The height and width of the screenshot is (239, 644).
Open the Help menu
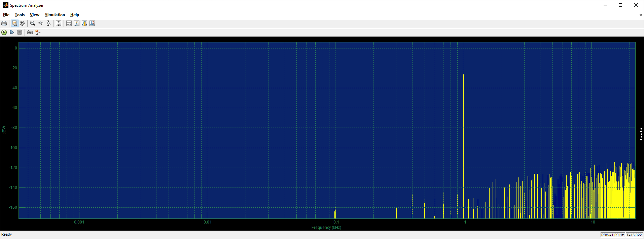coord(75,15)
